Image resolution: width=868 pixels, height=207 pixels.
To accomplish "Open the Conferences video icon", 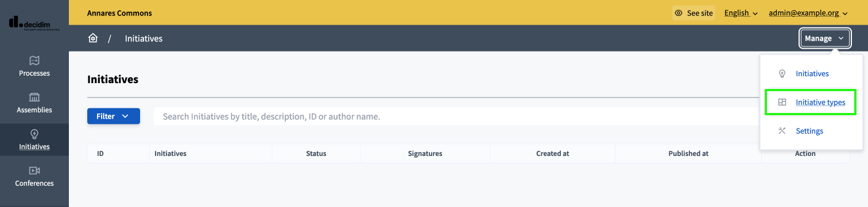I will (x=34, y=171).
